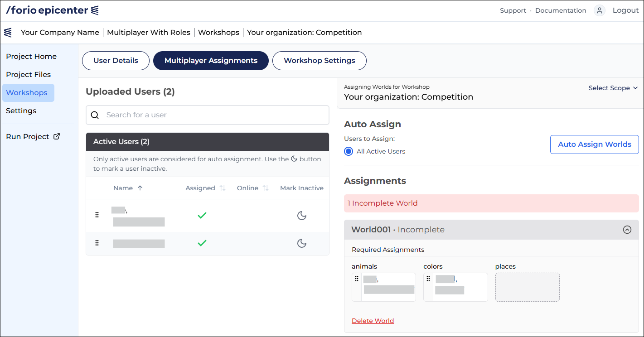Click the Assigned column sort icon
The image size is (644, 337).
(223, 188)
